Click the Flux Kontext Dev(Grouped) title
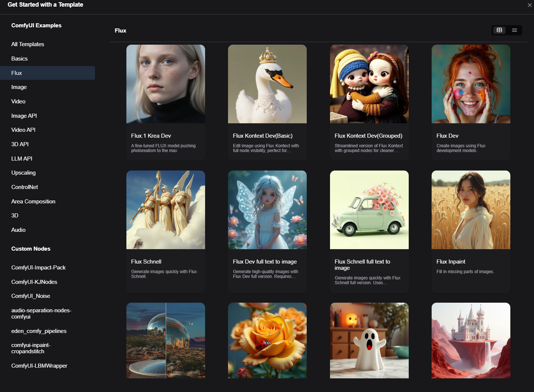534x392 pixels. [368, 136]
